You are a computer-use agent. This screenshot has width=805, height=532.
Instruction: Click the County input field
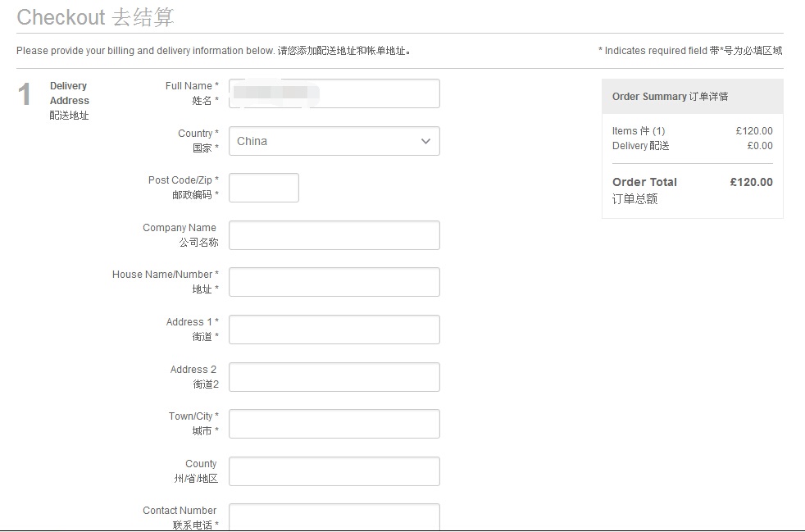334,471
